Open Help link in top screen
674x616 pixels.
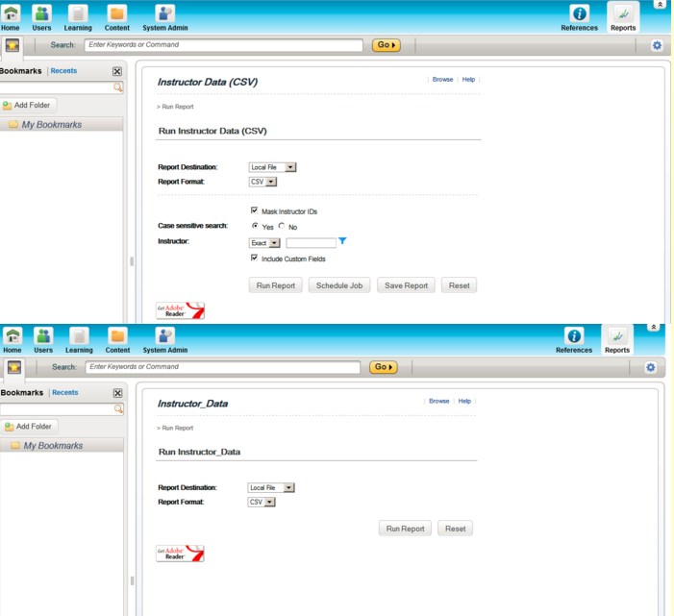click(x=468, y=80)
